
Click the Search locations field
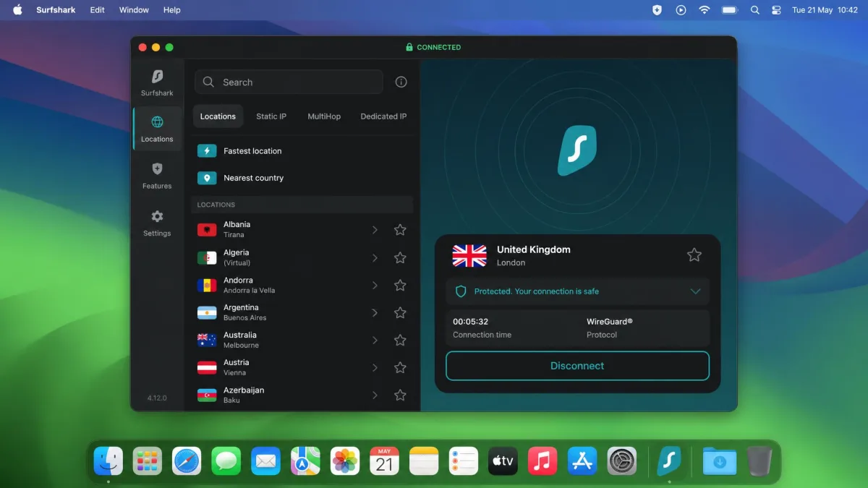point(289,82)
